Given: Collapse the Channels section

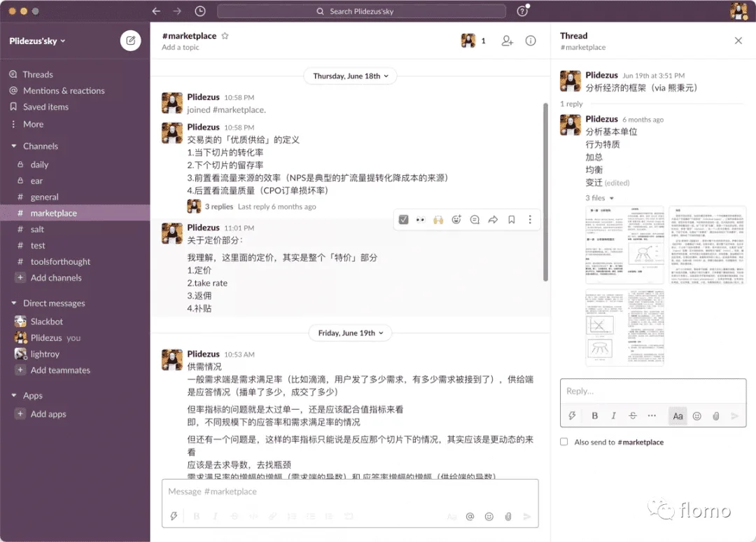Looking at the screenshot, I should coord(14,146).
